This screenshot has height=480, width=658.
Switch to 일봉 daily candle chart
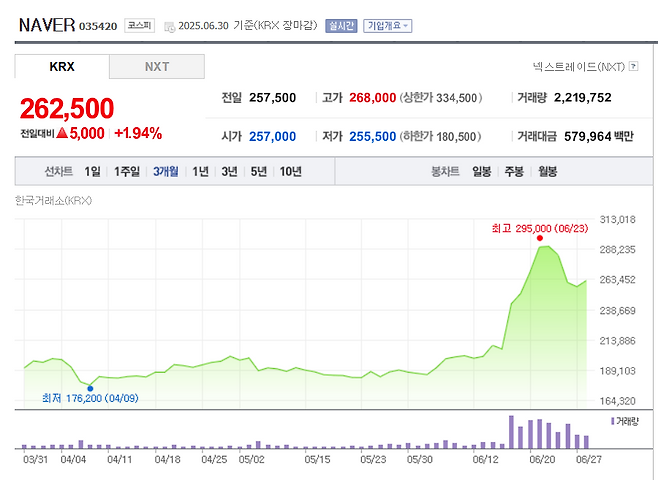tap(482, 171)
